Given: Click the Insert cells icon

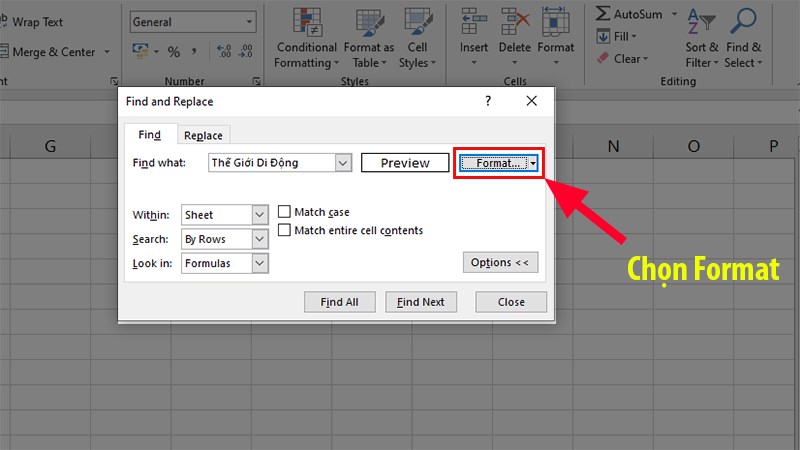Looking at the screenshot, I should click(473, 22).
